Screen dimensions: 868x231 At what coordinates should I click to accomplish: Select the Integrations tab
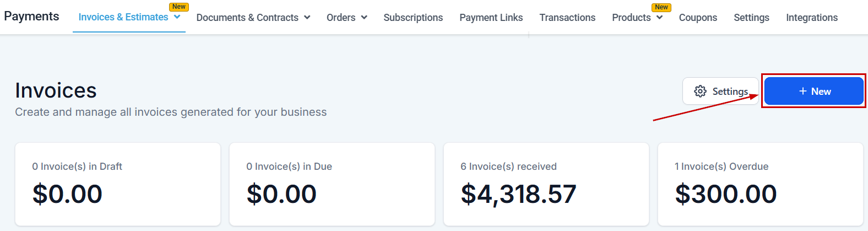811,18
